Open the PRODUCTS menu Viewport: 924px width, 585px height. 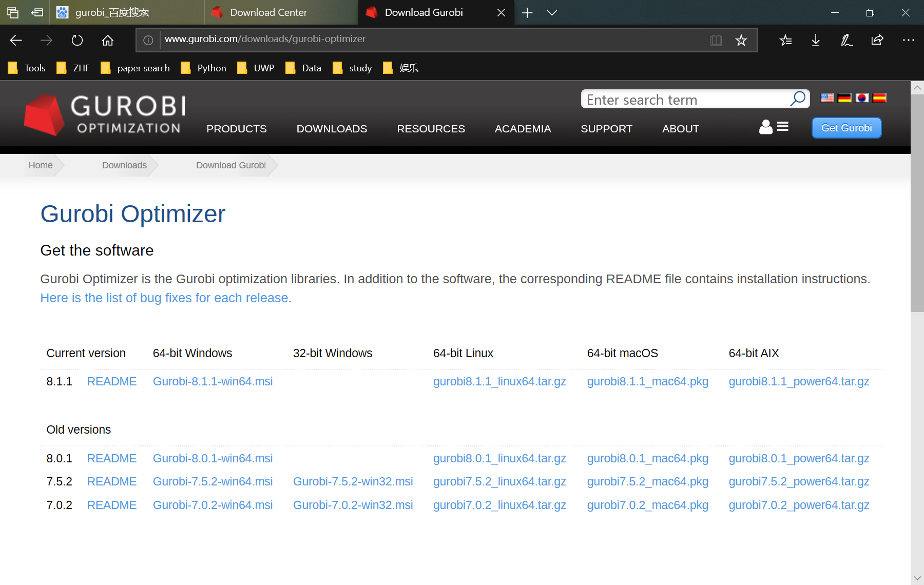[x=237, y=129]
